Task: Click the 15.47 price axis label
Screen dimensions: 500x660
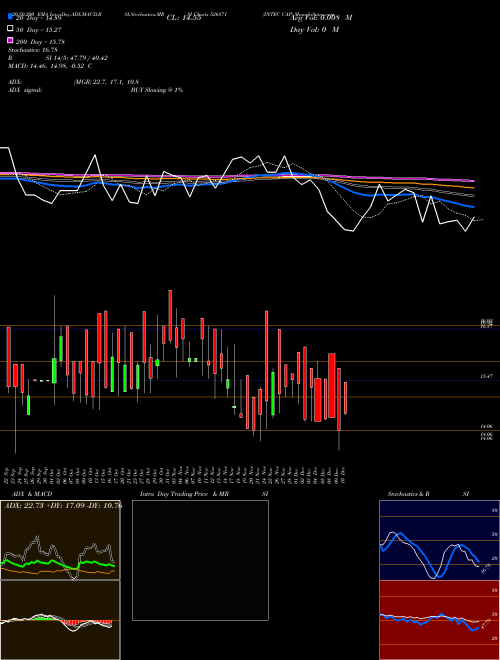Action: [487, 376]
